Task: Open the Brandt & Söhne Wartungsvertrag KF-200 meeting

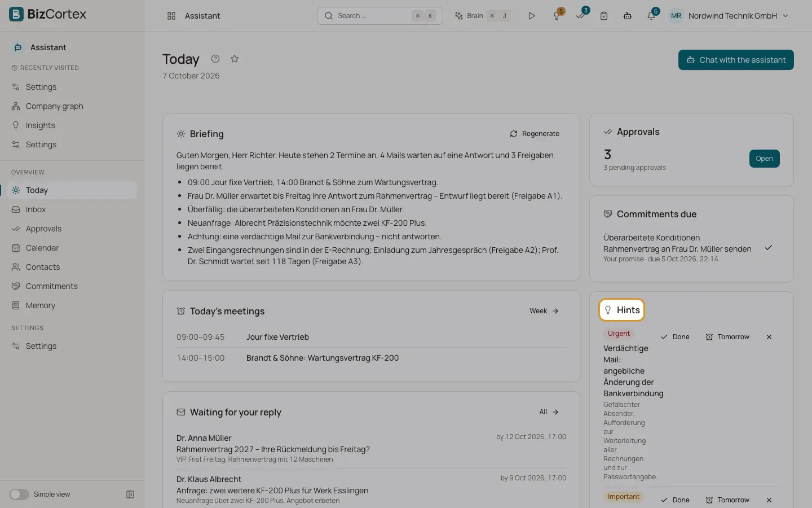Action: [x=371, y=358]
